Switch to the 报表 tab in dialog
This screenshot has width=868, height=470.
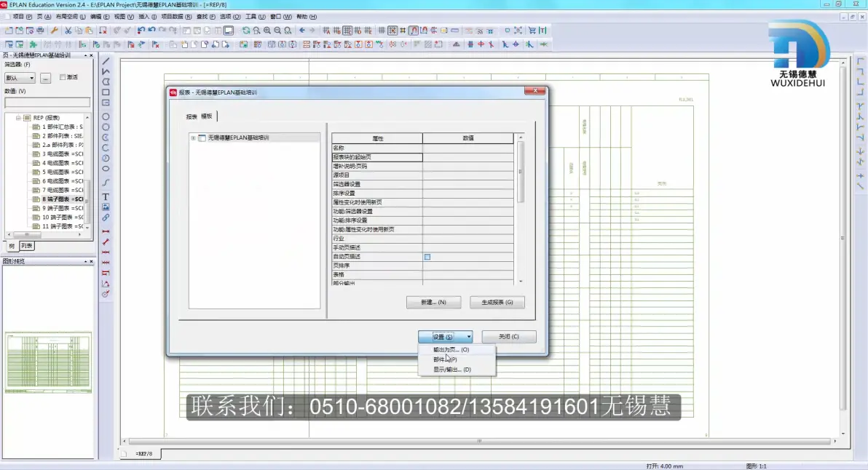pyautogui.click(x=192, y=116)
